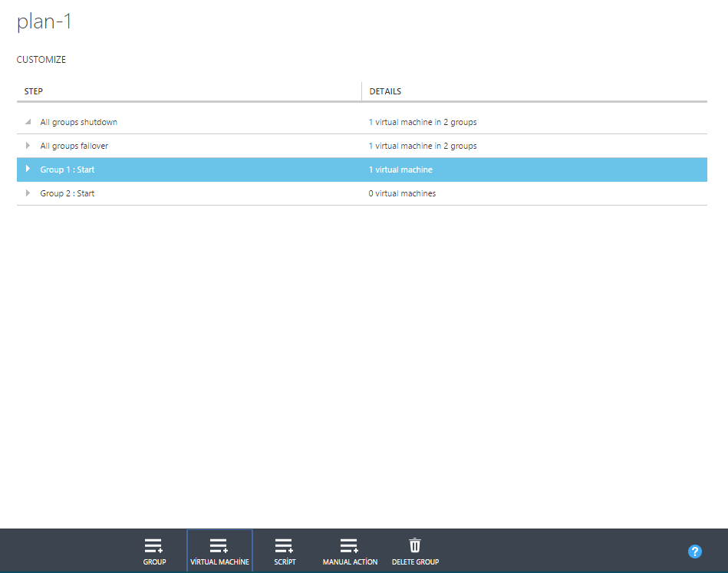Click the Delete Group trash icon
Screen dimensions: 728x573
point(415,545)
